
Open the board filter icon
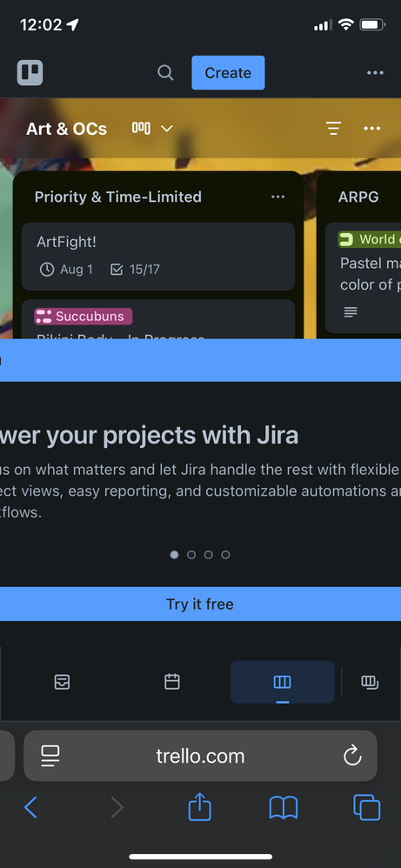tap(333, 129)
